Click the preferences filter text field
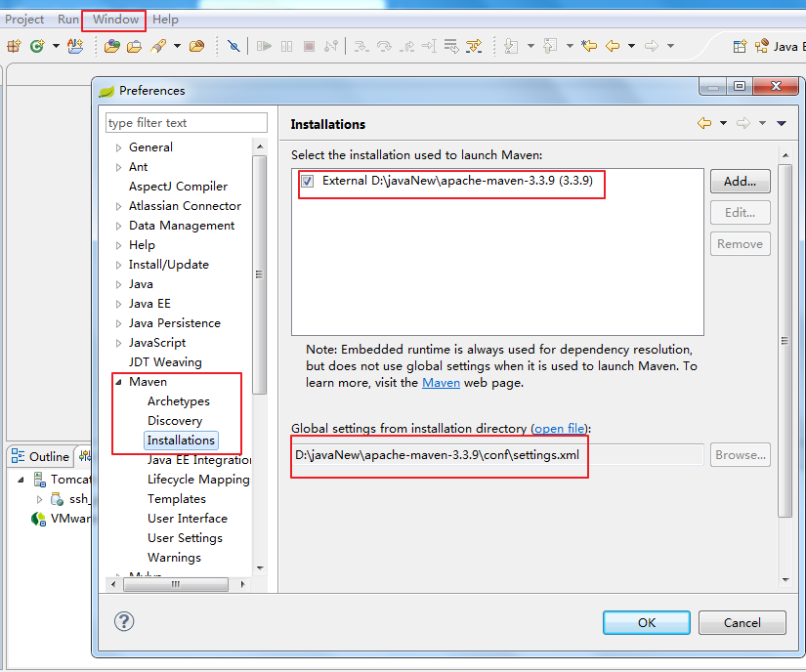806x672 pixels. (186, 123)
